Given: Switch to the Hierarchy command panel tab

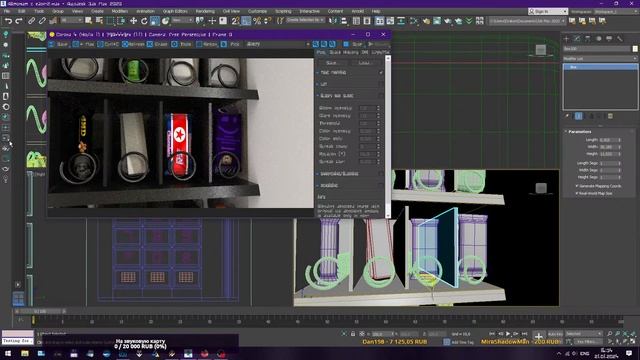Looking at the screenshot, I should pos(588,39).
